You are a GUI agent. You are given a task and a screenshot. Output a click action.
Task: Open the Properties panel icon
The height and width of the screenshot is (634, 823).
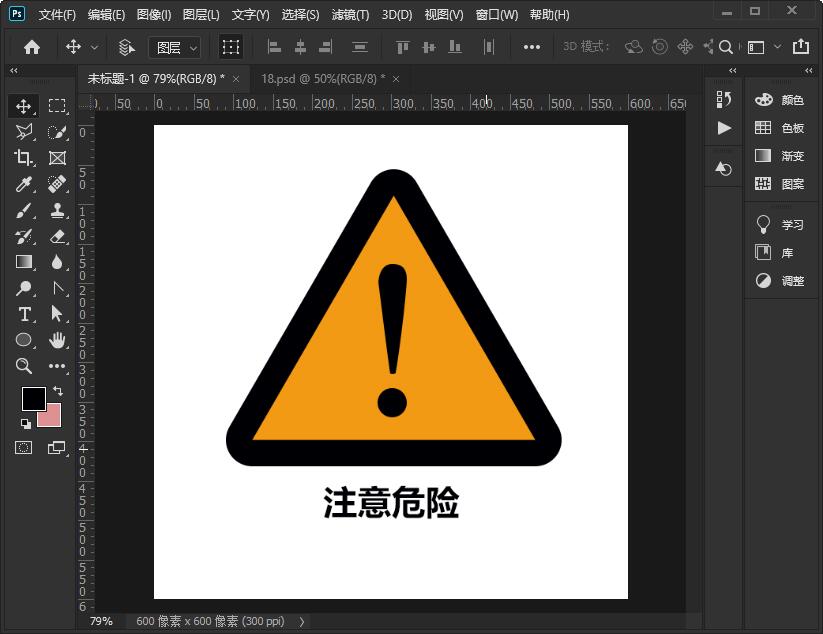pyautogui.click(x=724, y=169)
